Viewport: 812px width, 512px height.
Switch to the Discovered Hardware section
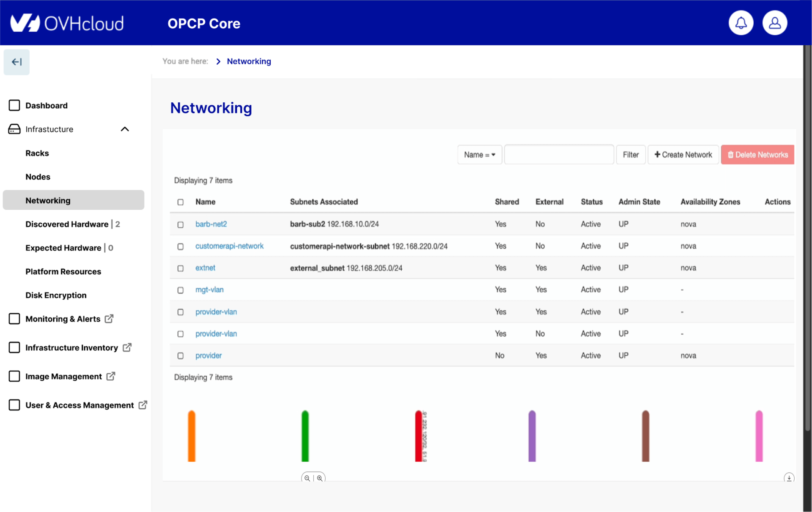[66, 224]
